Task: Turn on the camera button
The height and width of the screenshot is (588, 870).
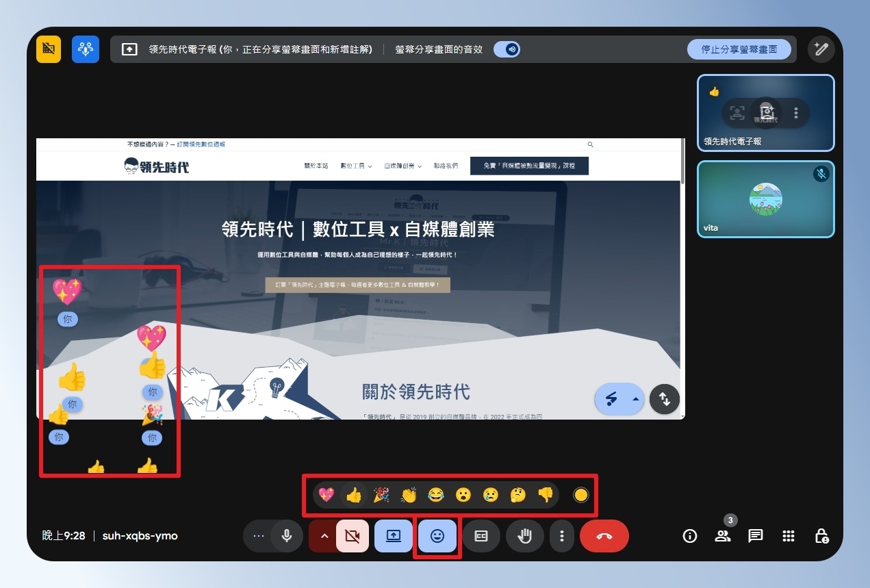Action: [353, 536]
